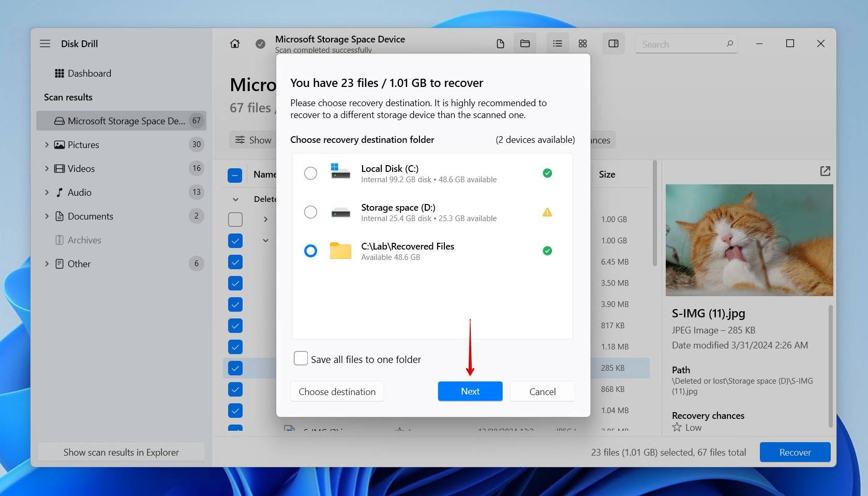Click the folder icon in the top toolbar
The image size is (868, 496).
click(524, 43)
